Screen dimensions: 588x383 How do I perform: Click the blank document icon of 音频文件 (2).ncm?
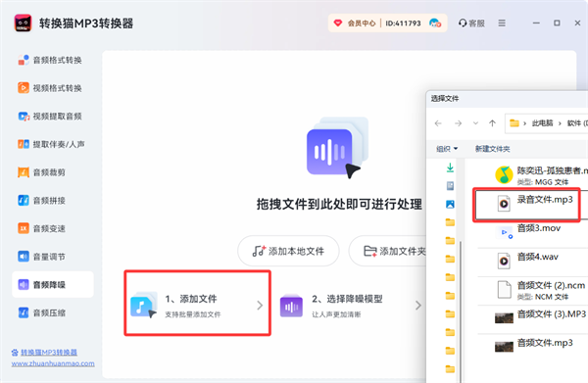(x=504, y=290)
